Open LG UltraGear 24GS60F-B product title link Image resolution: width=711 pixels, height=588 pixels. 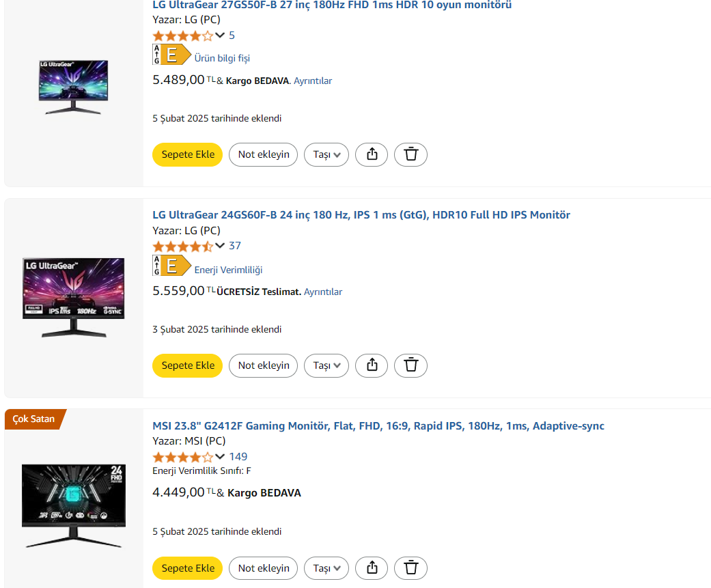pyautogui.click(x=361, y=215)
